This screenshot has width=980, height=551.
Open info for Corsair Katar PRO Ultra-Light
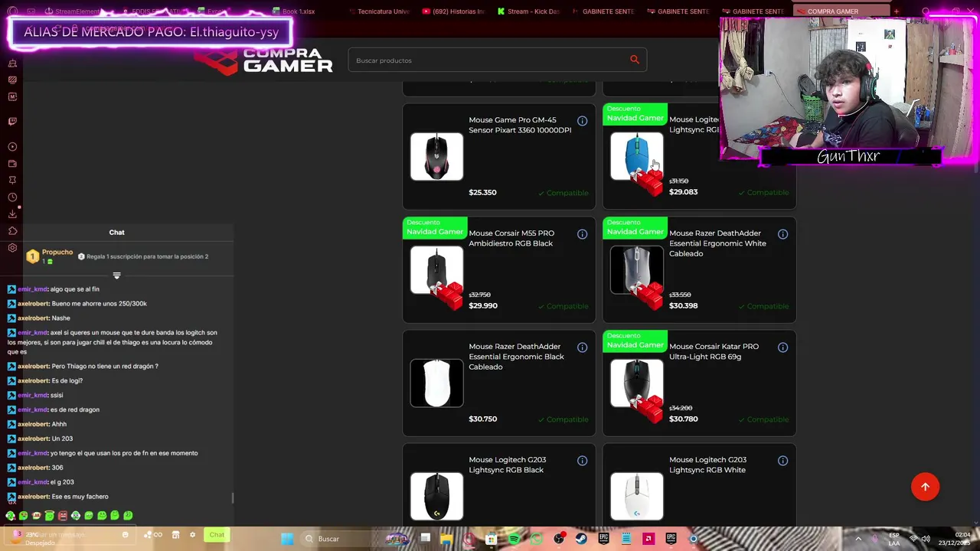[782, 347]
